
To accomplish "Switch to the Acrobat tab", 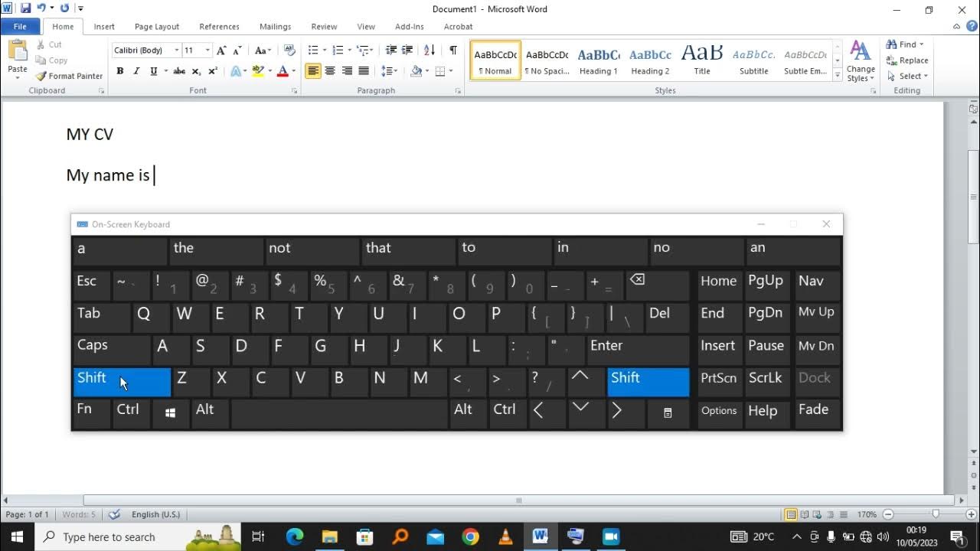I will tap(459, 27).
